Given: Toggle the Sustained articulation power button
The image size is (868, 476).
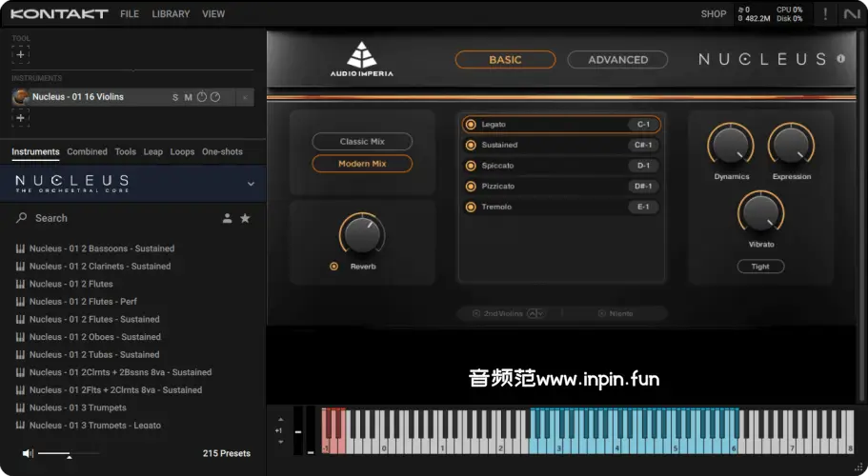Looking at the screenshot, I should coord(471,145).
